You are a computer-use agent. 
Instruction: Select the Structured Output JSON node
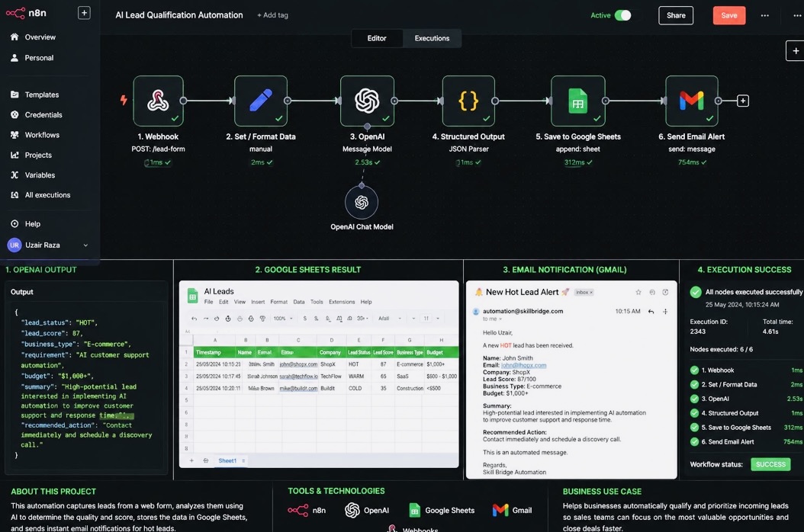pyautogui.click(x=468, y=101)
